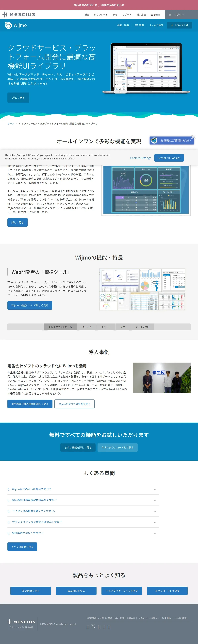Click the breadcrumb chevron after ホーム
The image size is (198, 644).
click(x=17, y=123)
